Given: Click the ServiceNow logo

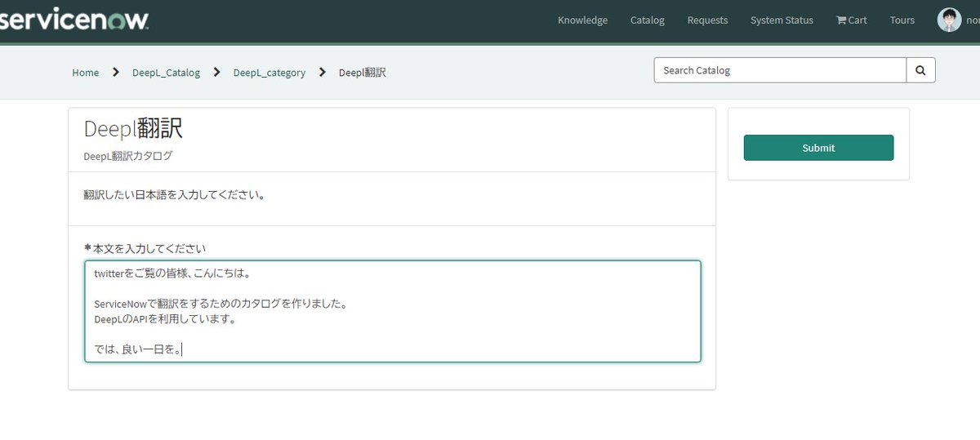Looking at the screenshot, I should coord(74,20).
